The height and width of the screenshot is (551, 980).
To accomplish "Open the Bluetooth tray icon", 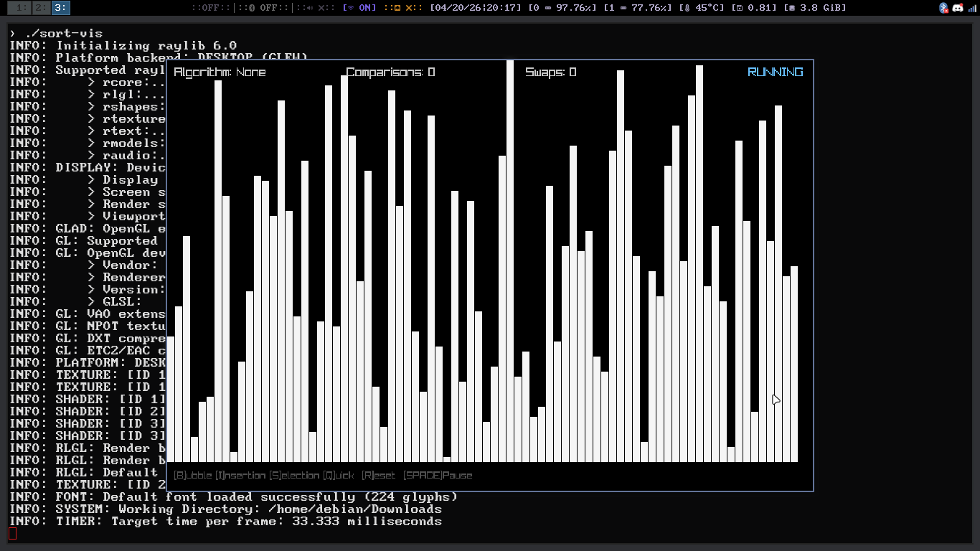I will tap(944, 8).
